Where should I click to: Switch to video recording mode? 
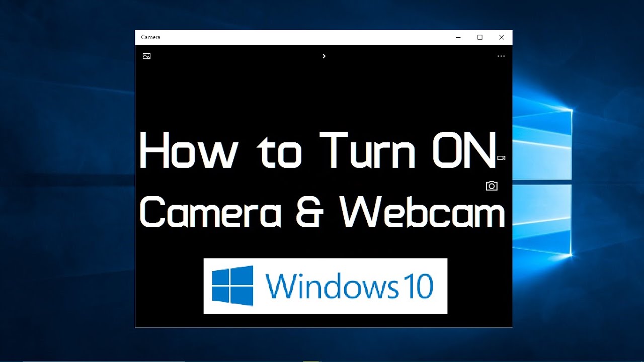coord(501,158)
